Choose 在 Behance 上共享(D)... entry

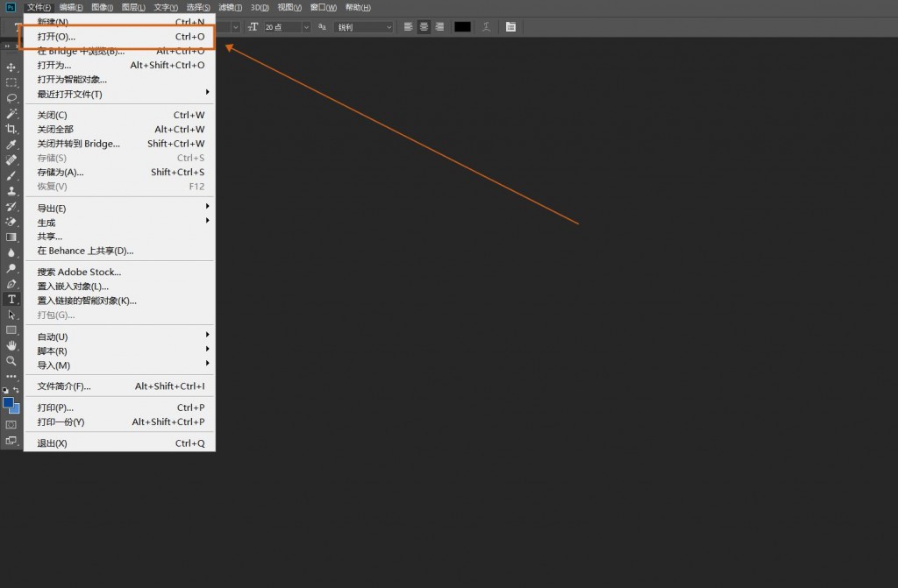point(119,251)
